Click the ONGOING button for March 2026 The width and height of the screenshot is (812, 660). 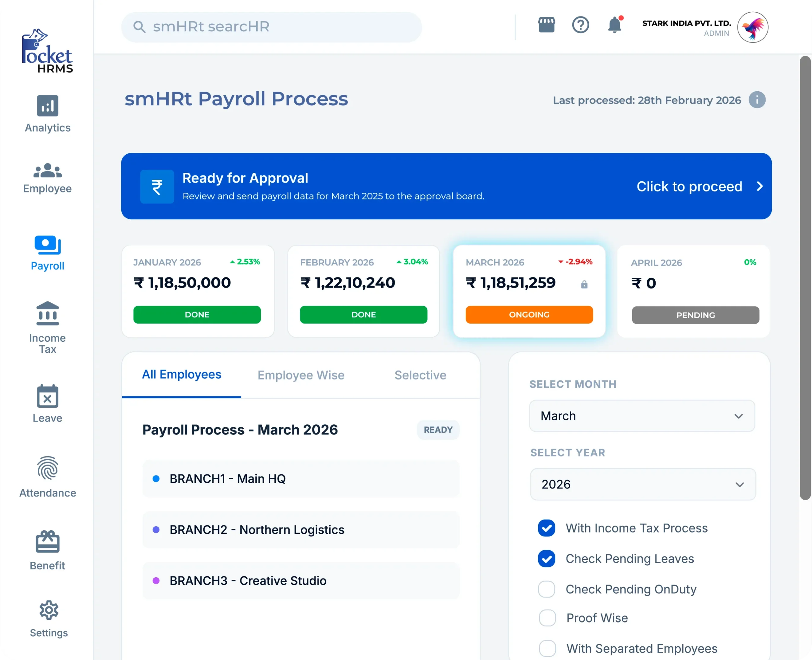(529, 315)
